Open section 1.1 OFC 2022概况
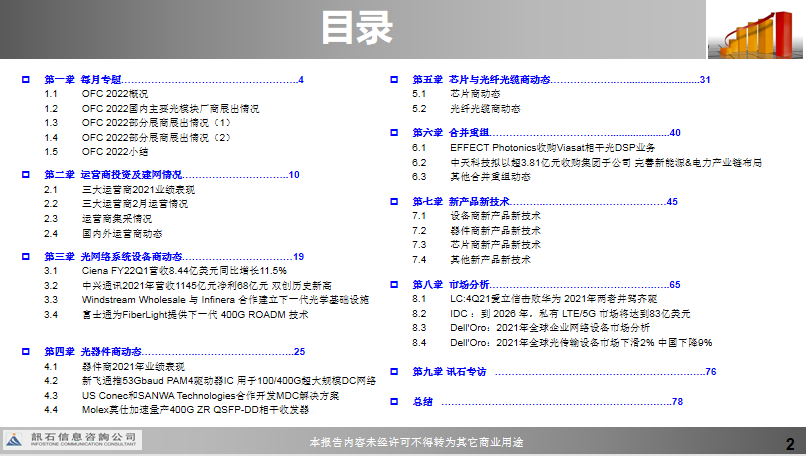Screen dimensions: 806x456 coord(113,93)
